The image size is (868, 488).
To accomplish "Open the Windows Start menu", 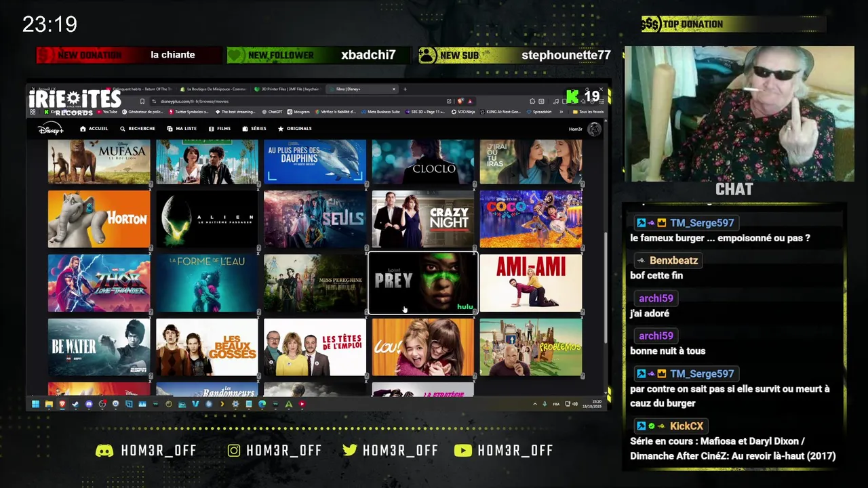I will (35, 404).
